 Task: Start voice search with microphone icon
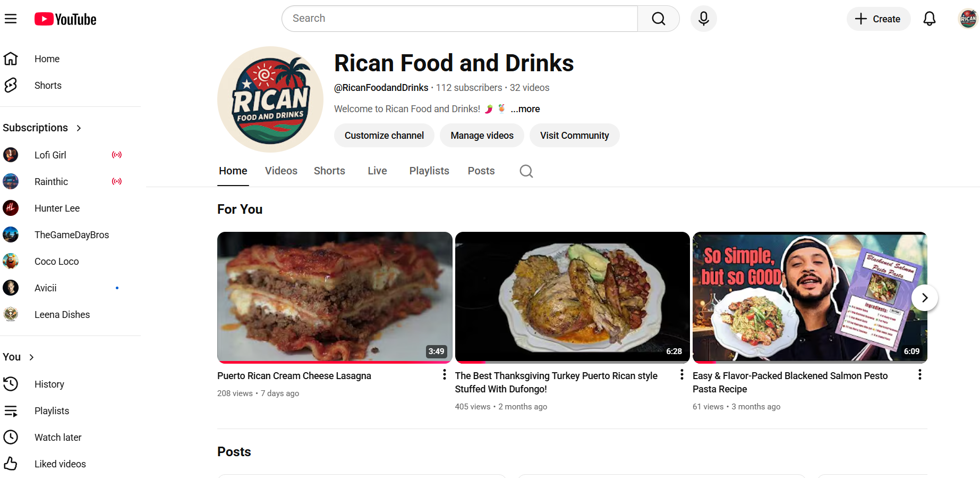click(x=704, y=19)
